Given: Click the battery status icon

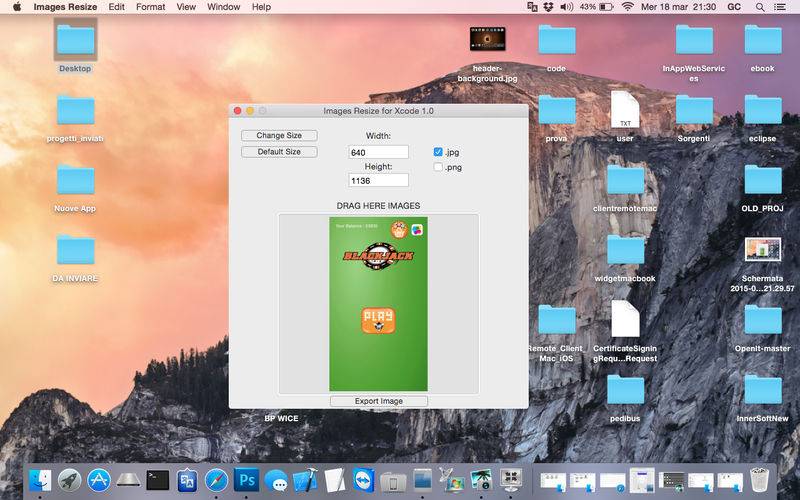Looking at the screenshot, I should pos(606,7).
